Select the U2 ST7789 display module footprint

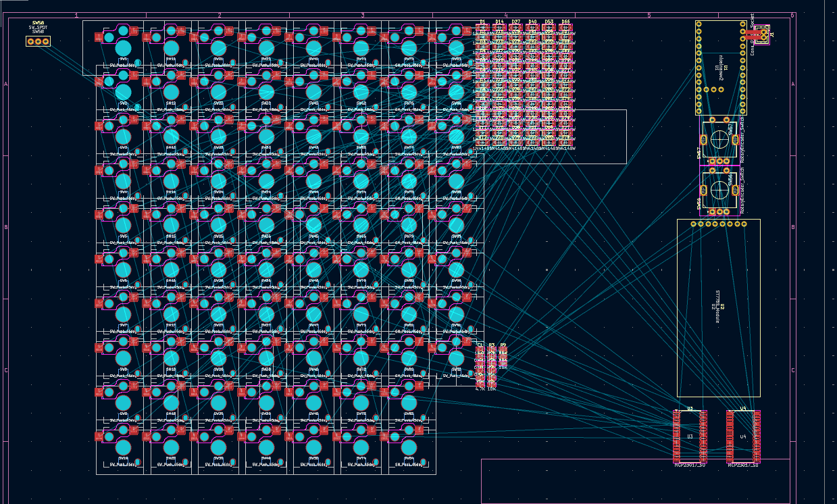[718, 307]
